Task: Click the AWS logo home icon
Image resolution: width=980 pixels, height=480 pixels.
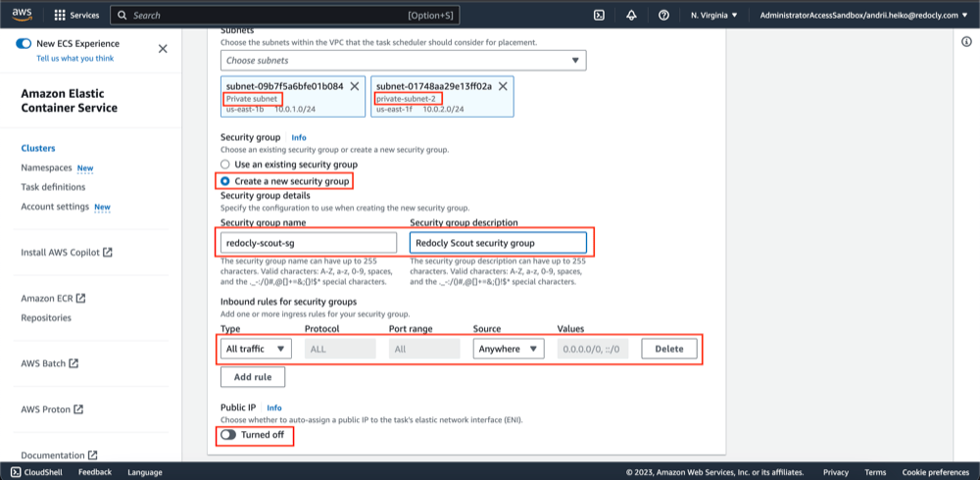Action: tap(22, 15)
